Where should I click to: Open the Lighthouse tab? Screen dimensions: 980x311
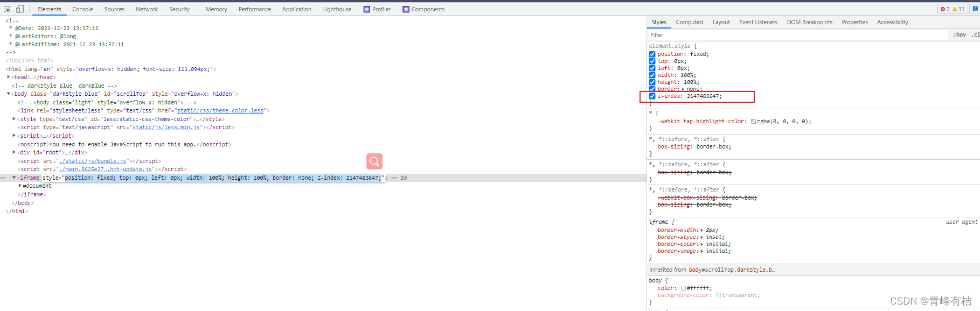point(337,9)
